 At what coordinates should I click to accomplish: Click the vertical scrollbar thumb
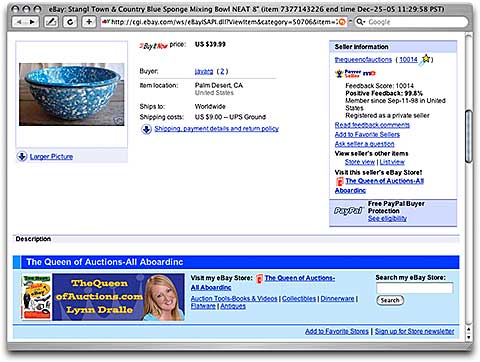[468, 137]
